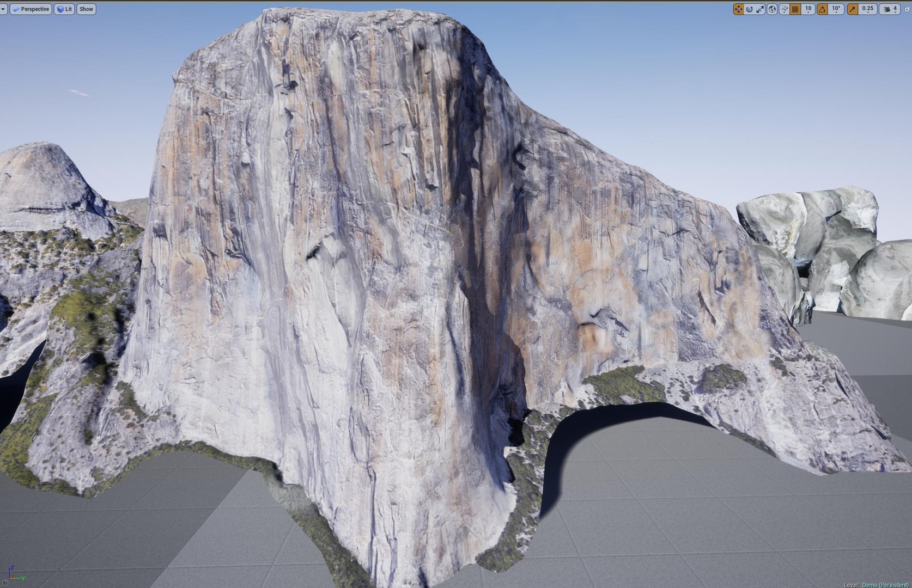
Task: Open the Perspective view mode menu
Action: point(31,9)
